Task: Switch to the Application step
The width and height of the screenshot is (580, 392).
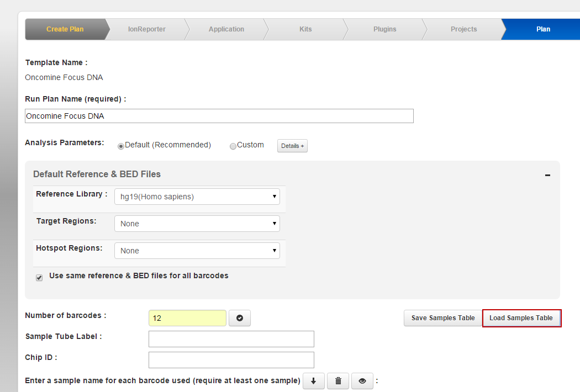Action: pos(226,29)
